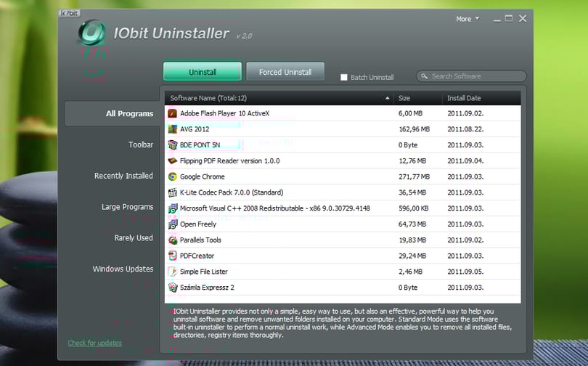Select the Számla Expressz 2 entry name
The image size is (588, 366).
[x=207, y=288]
